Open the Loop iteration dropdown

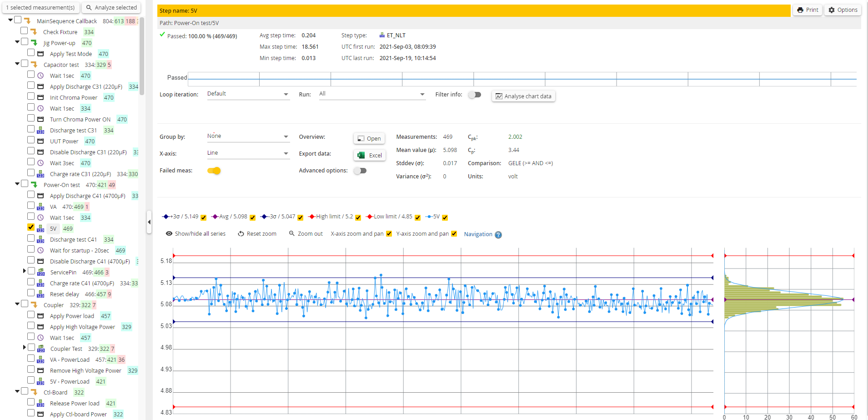[248, 94]
